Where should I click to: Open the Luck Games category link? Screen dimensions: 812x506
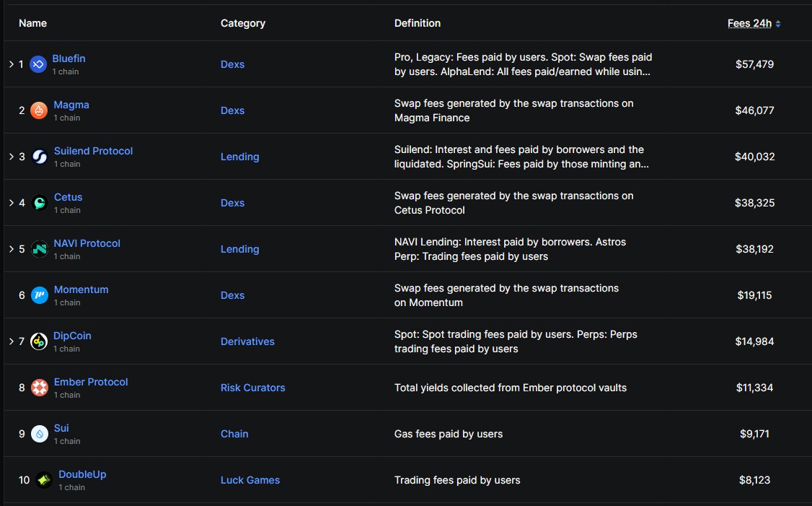[x=250, y=479]
